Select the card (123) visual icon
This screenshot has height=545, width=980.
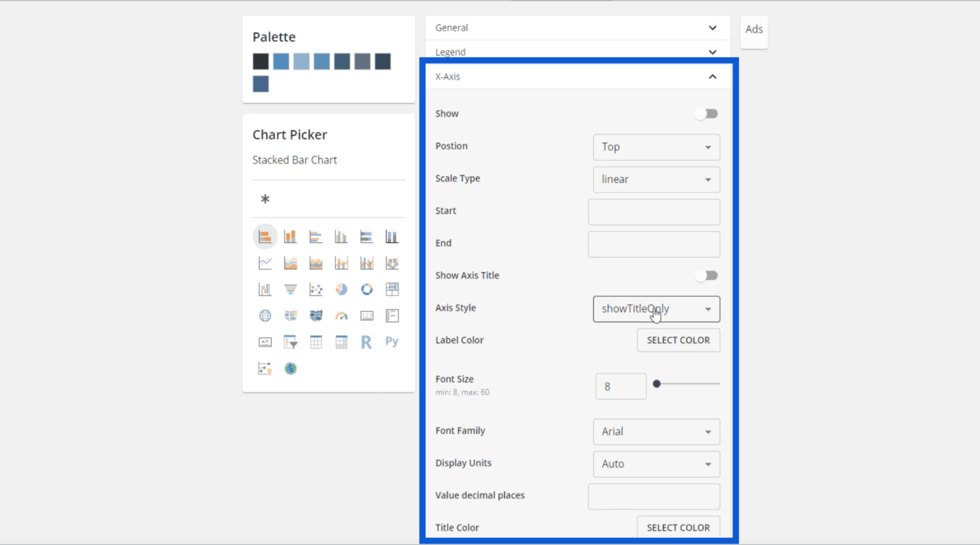[366, 315]
